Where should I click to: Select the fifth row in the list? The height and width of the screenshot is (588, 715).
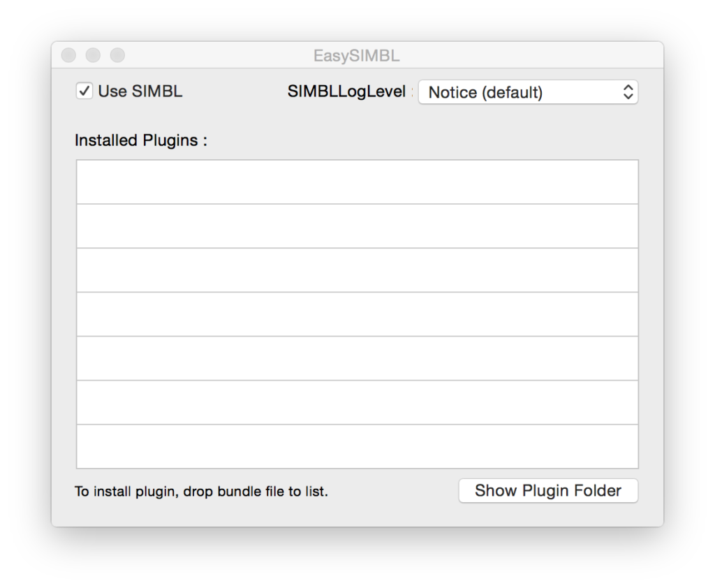[357, 358]
